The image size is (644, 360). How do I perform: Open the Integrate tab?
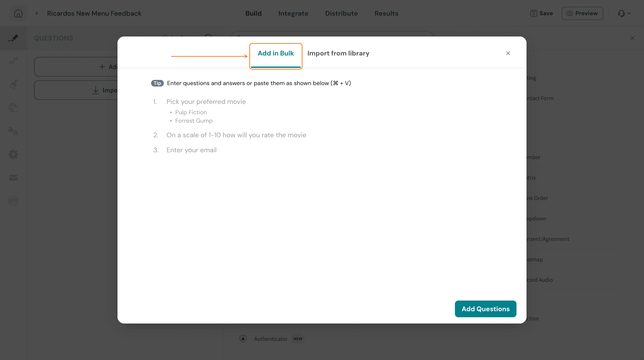pyautogui.click(x=293, y=13)
